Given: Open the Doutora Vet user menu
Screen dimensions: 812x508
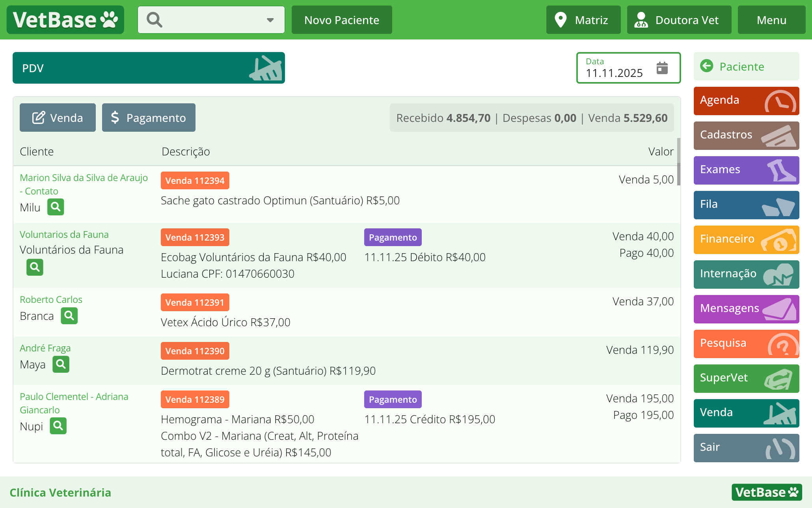Looking at the screenshot, I should pos(679,20).
